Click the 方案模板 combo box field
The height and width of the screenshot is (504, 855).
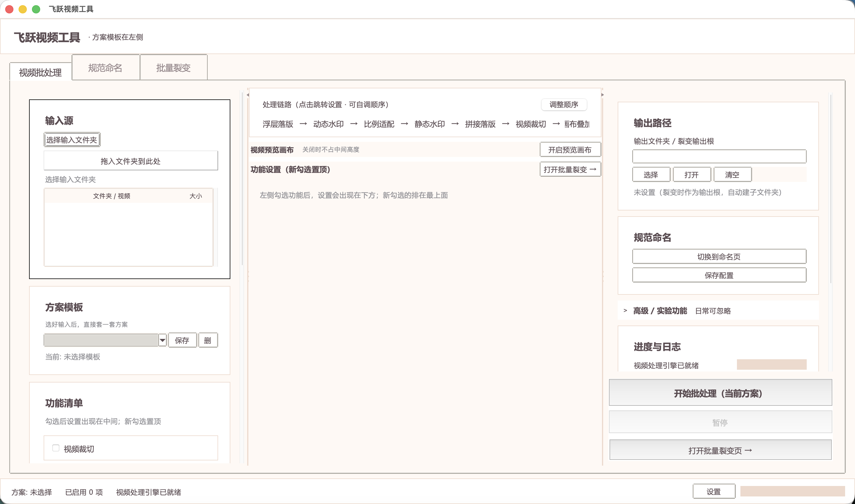tap(101, 340)
